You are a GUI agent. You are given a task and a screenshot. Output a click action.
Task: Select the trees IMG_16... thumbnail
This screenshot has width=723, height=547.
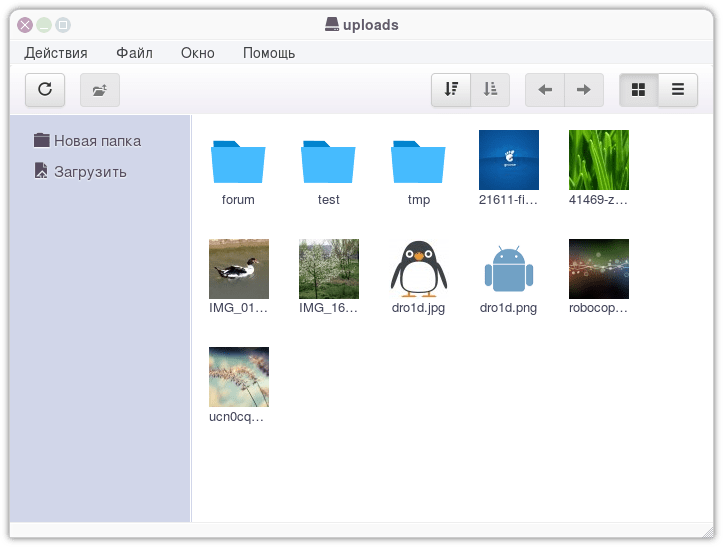tap(329, 268)
